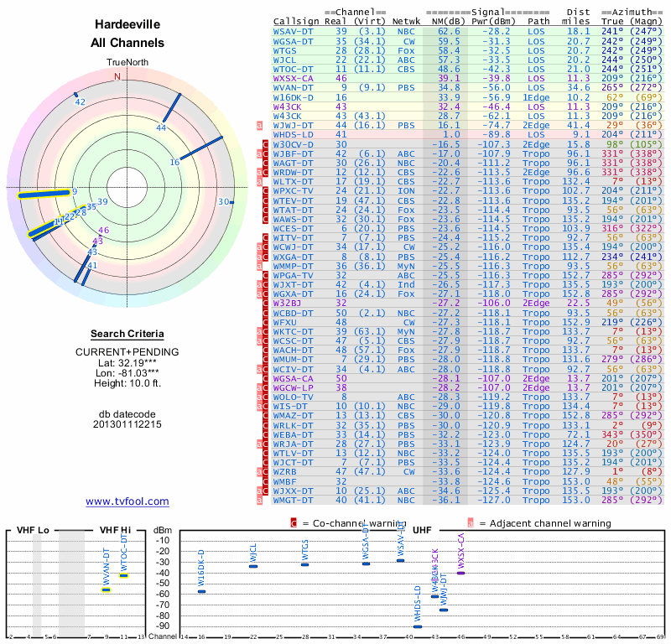Click the co-channel icon beside WTEV-DT
671x644 pixels.
tap(265, 200)
